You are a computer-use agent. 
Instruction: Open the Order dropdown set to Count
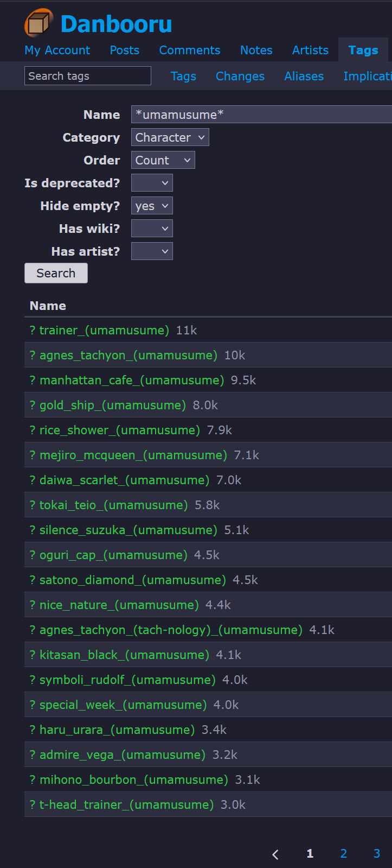163,160
